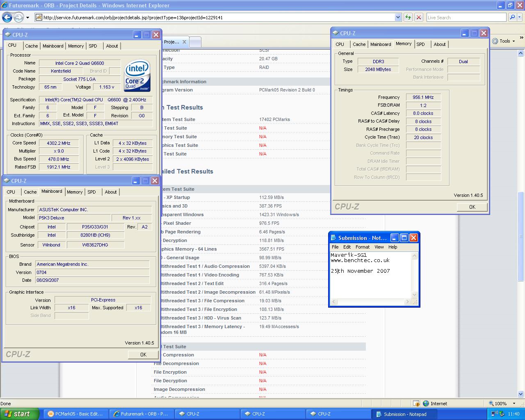
Task: Open the Notepad File menu
Action: (335, 247)
